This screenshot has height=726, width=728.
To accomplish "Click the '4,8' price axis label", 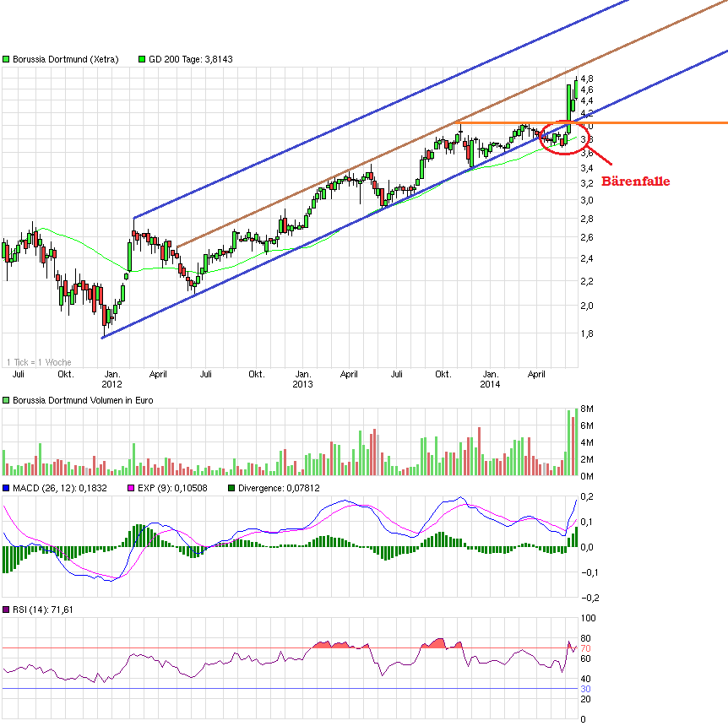I will point(587,79).
